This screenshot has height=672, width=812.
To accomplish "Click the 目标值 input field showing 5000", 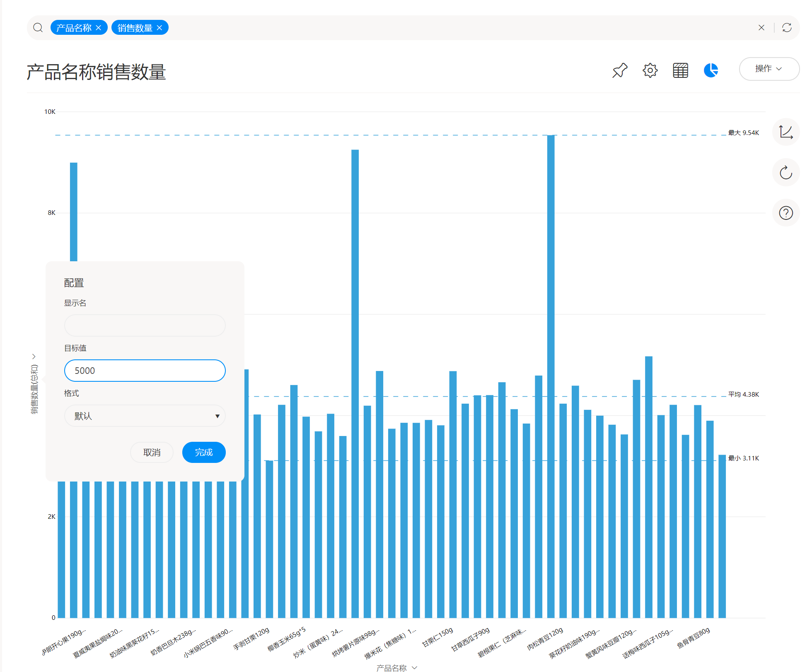I will pyautogui.click(x=145, y=371).
